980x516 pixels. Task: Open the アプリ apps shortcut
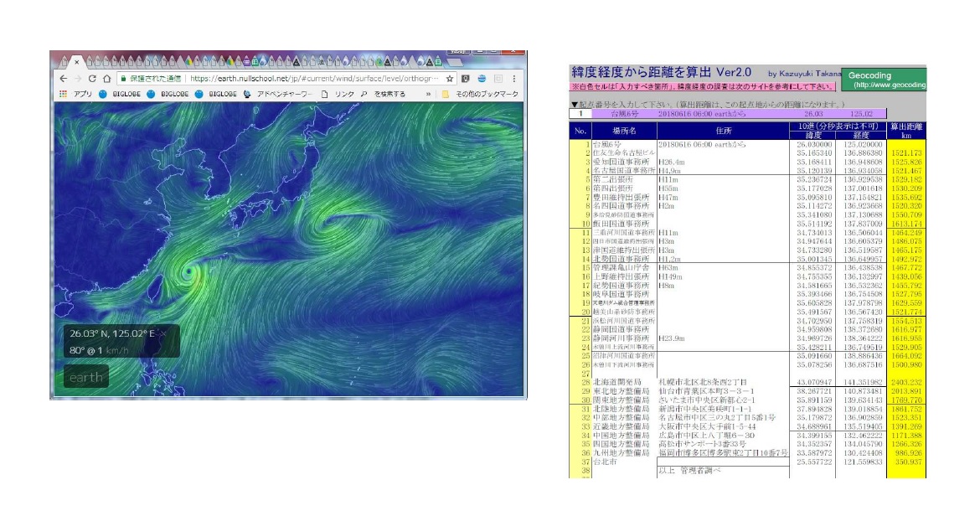click(x=76, y=94)
